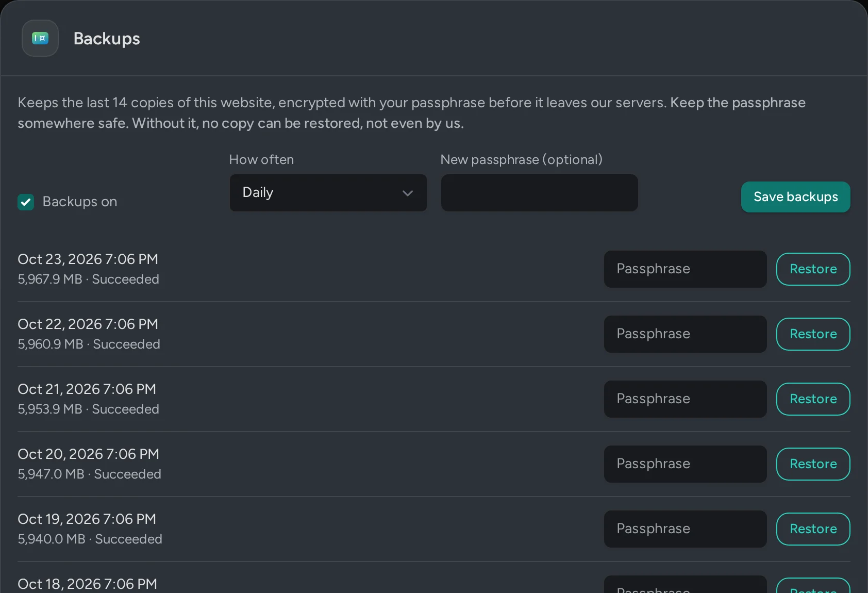
Task: Click Passphrase field for Oct 19 backup
Action: [x=685, y=529]
